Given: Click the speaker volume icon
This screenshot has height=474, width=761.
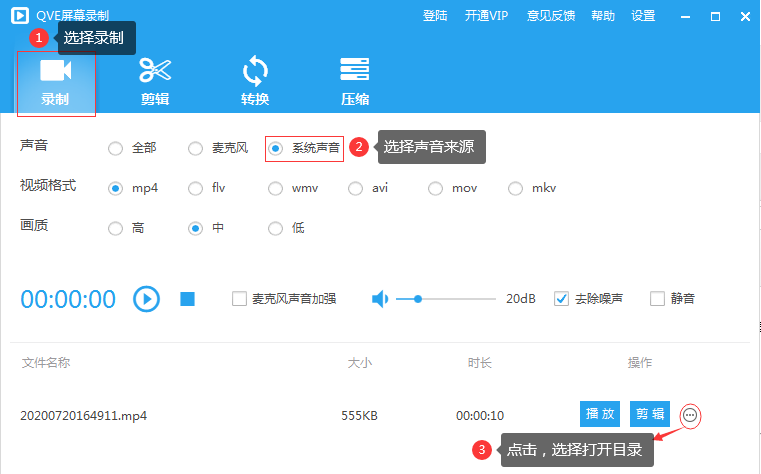Looking at the screenshot, I should 380,298.
